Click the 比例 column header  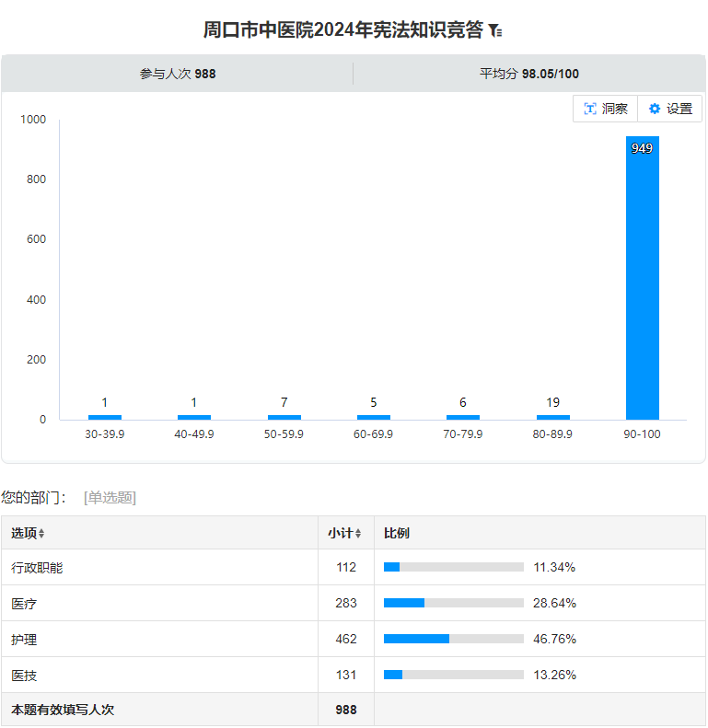pyautogui.click(x=396, y=533)
